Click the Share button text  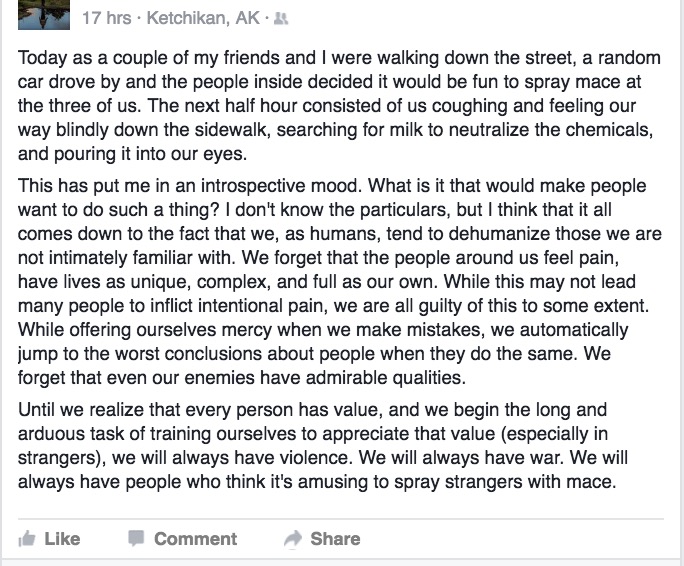pos(335,539)
